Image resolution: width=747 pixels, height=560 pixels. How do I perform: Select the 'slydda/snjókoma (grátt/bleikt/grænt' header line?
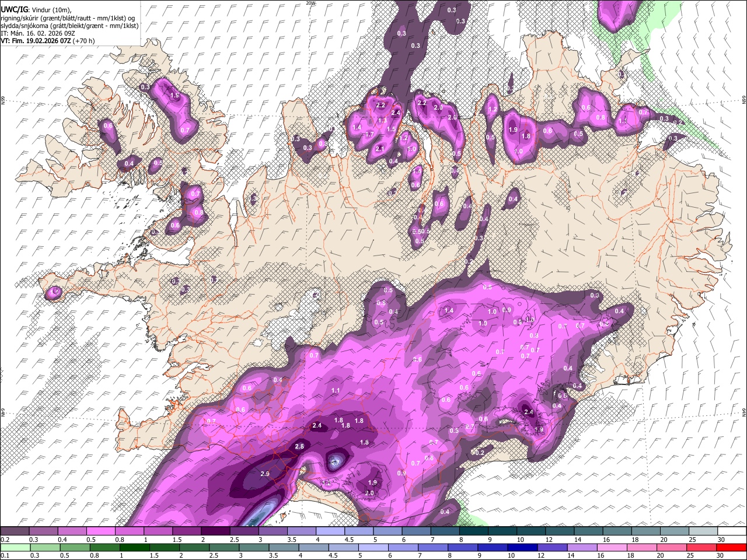[x=69, y=26]
